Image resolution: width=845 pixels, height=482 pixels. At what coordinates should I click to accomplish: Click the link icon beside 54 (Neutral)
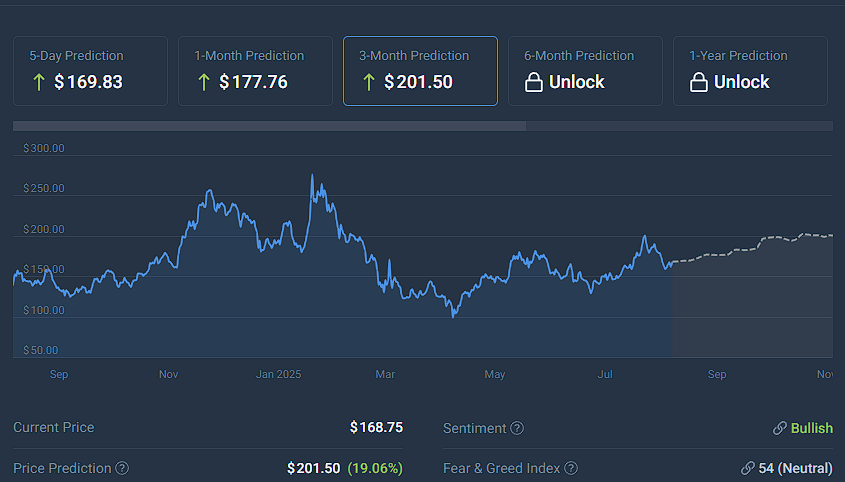(x=747, y=468)
